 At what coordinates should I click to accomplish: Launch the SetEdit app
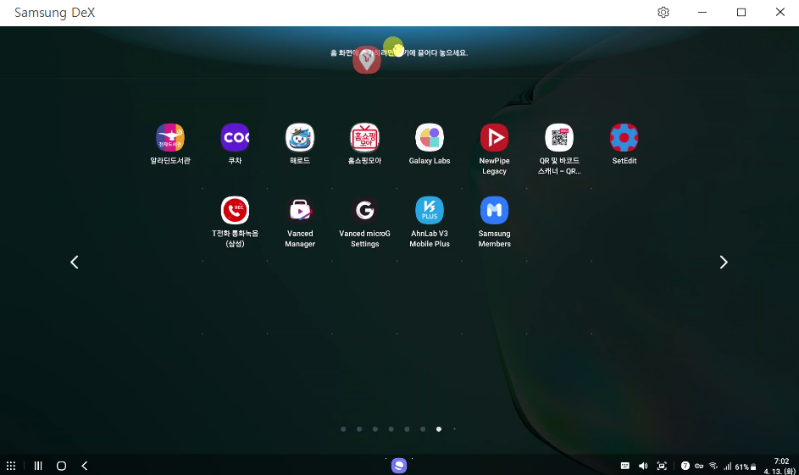624,138
